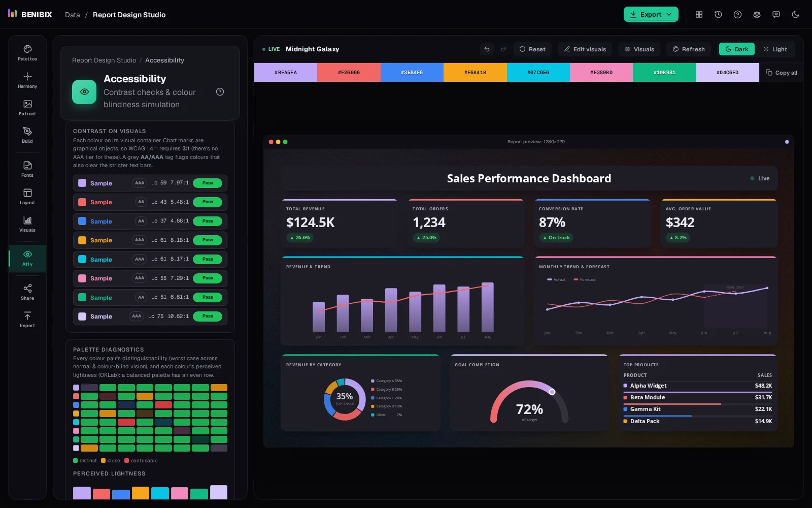Open the Palettes sidebar tool

point(27,53)
